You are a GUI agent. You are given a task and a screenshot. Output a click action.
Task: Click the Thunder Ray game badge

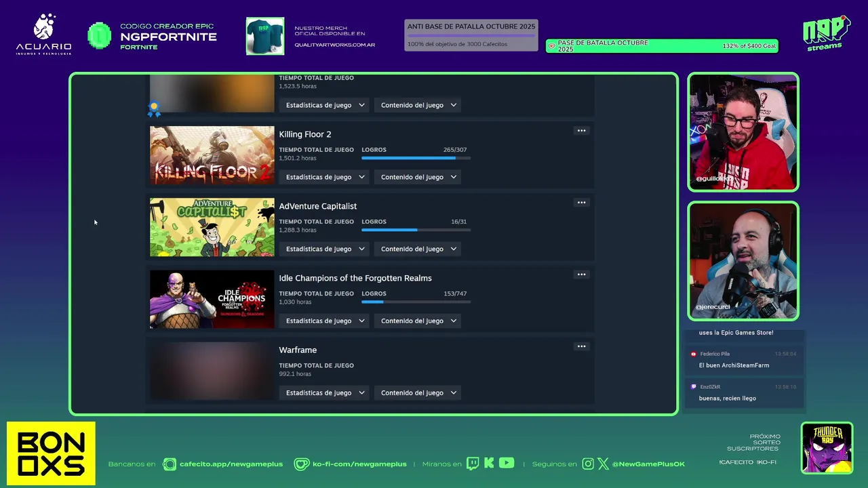pyautogui.click(x=827, y=448)
